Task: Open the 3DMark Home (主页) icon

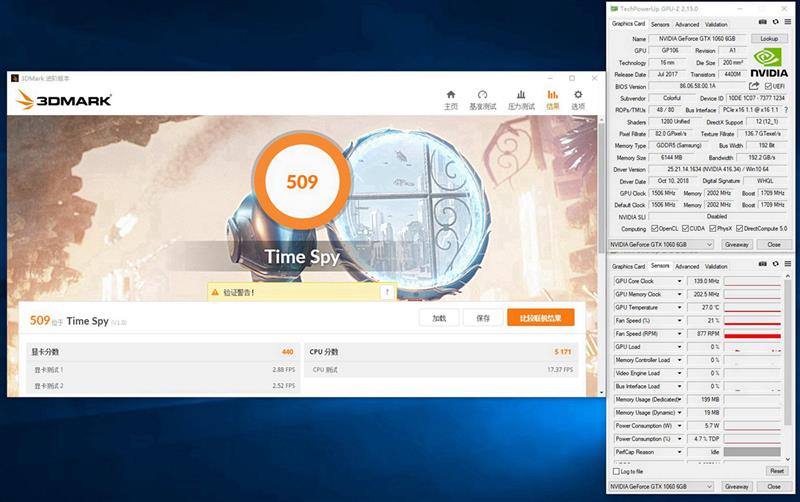Action: pos(451,97)
